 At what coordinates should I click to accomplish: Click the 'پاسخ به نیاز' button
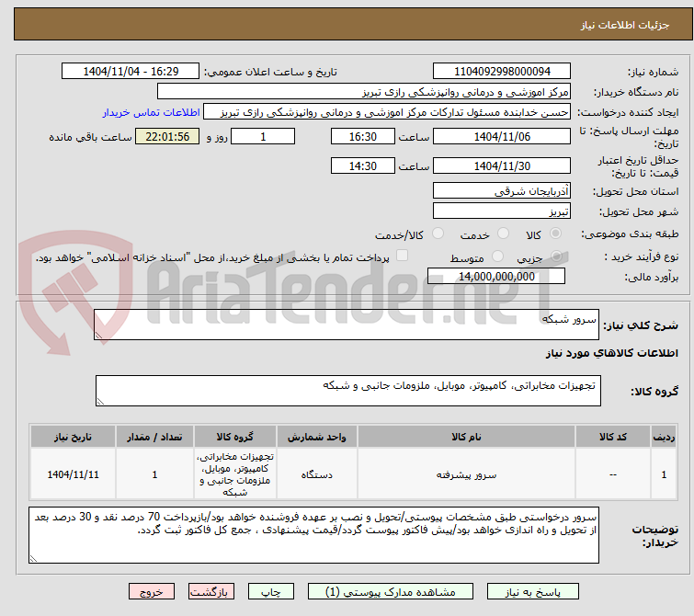532,592
